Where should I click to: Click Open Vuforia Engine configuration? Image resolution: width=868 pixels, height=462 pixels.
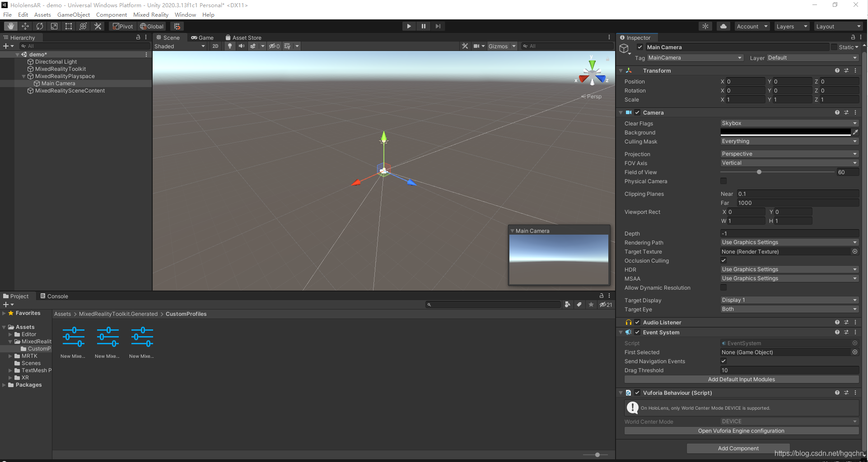(741, 431)
